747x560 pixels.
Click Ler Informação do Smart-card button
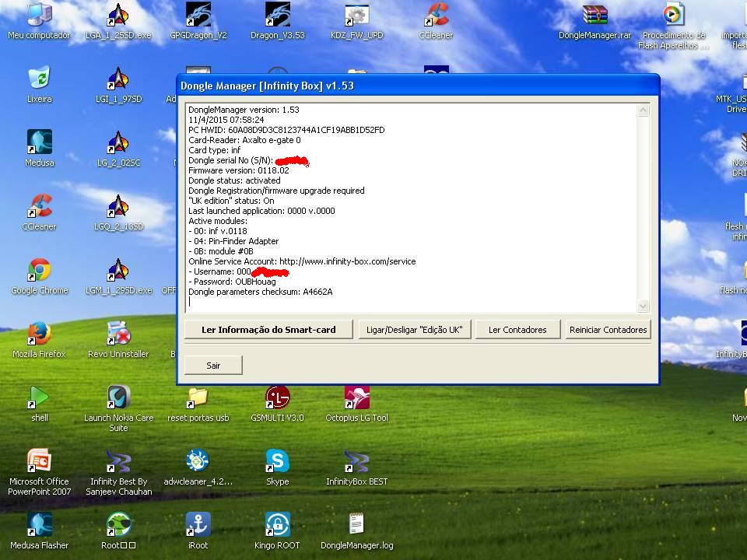[268, 330]
